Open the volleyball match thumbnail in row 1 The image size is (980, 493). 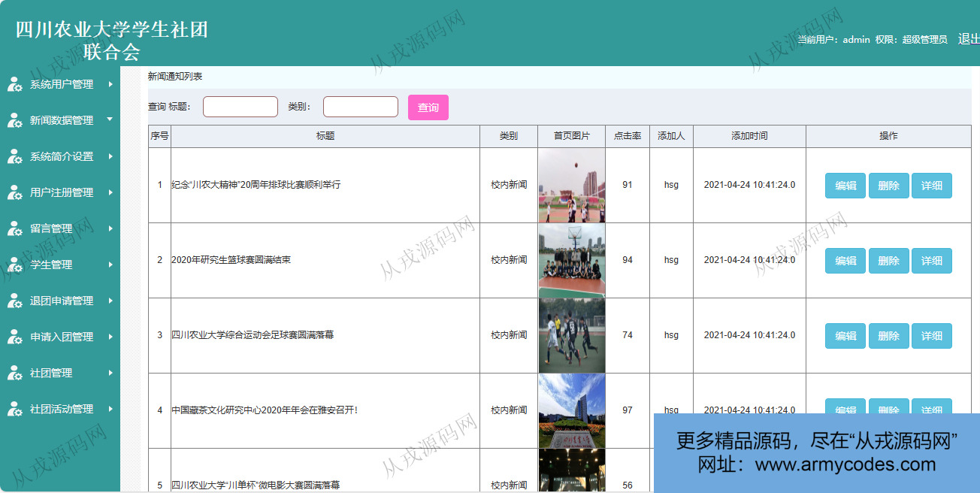(x=572, y=185)
